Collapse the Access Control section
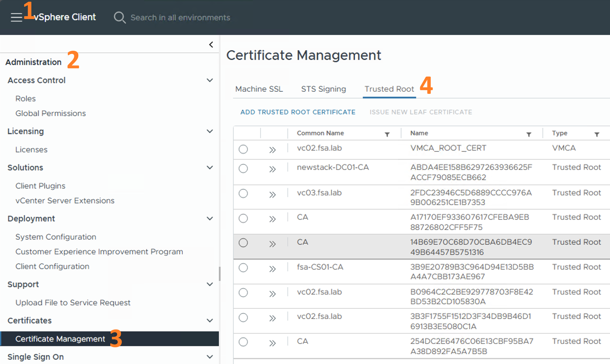 coord(210,80)
